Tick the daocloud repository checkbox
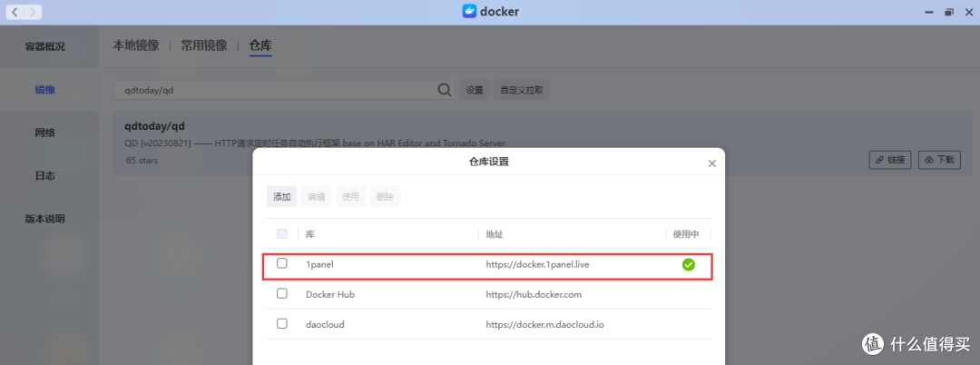 click(282, 323)
